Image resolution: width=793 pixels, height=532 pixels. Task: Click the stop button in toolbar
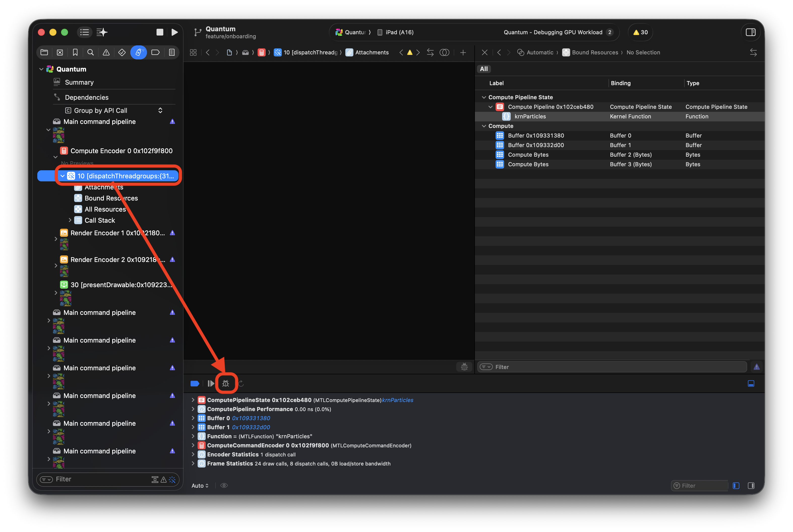(160, 32)
